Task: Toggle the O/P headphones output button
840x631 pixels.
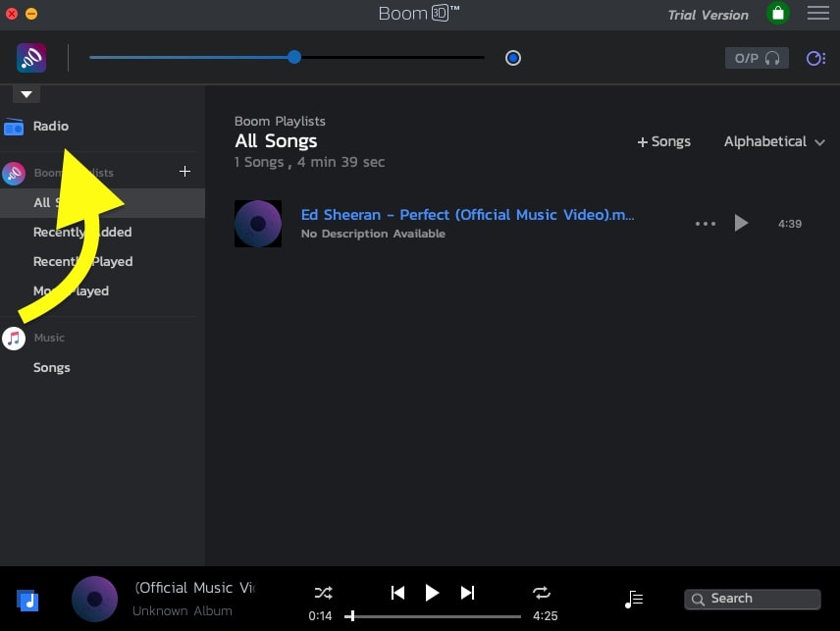Action: [x=755, y=58]
